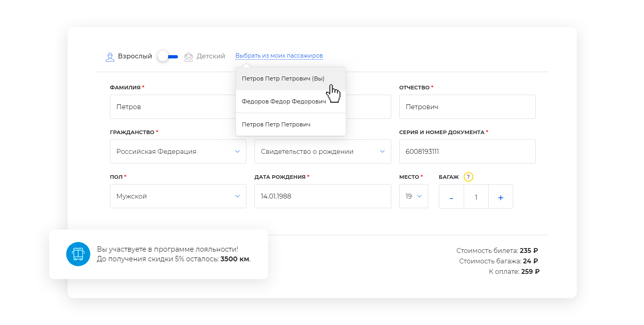Image resolution: width=644 pixels, height=325 pixels.
Task: Click the 'Стоимость багажа: 24 ₽' line
Action: pos(498,261)
